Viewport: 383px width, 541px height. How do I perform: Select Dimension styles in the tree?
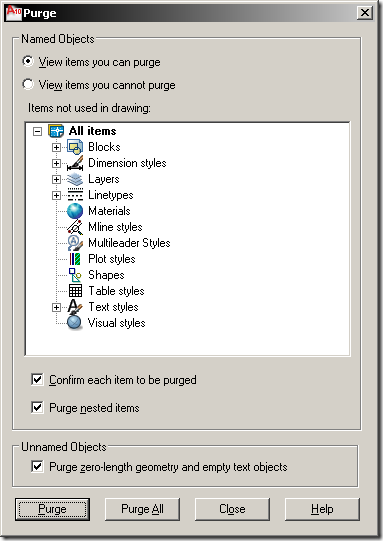pos(127,163)
